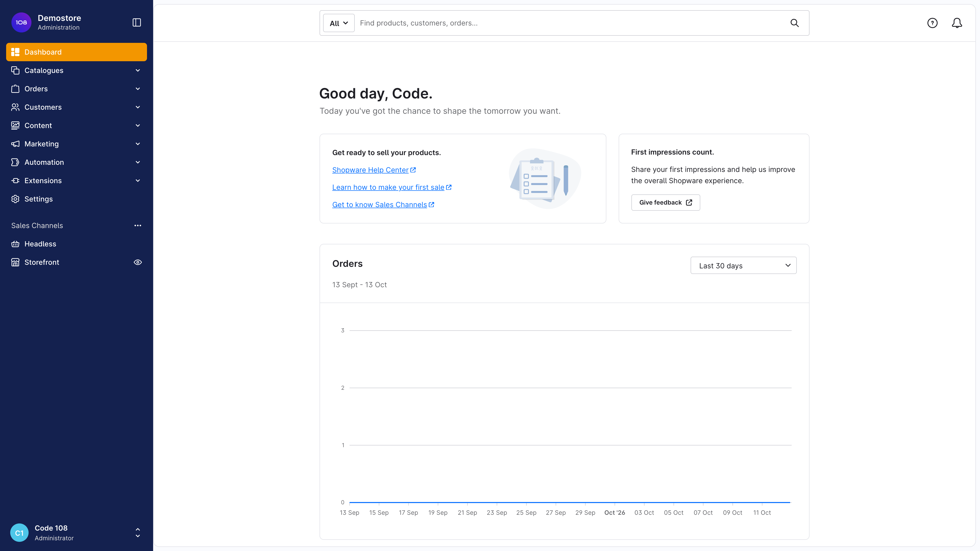
Task: Expand the Extensions menu chevron
Action: coord(138,181)
